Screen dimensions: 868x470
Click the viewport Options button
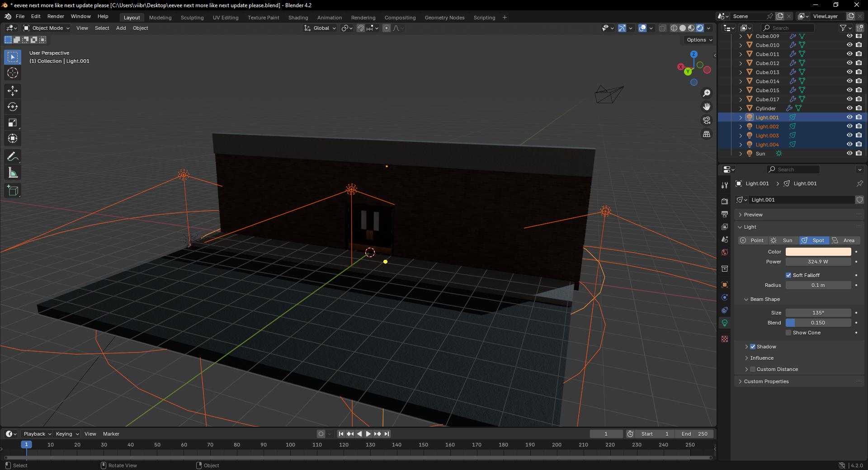click(699, 40)
